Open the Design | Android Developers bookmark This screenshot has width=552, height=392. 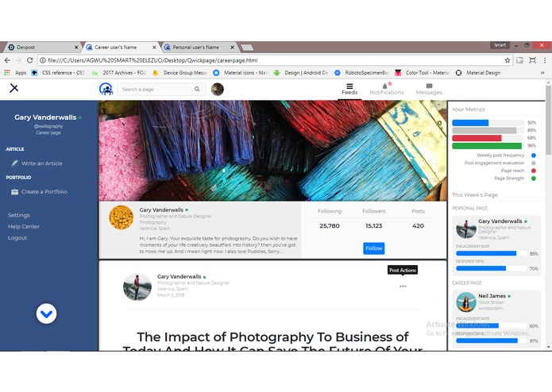pyautogui.click(x=301, y=73)
